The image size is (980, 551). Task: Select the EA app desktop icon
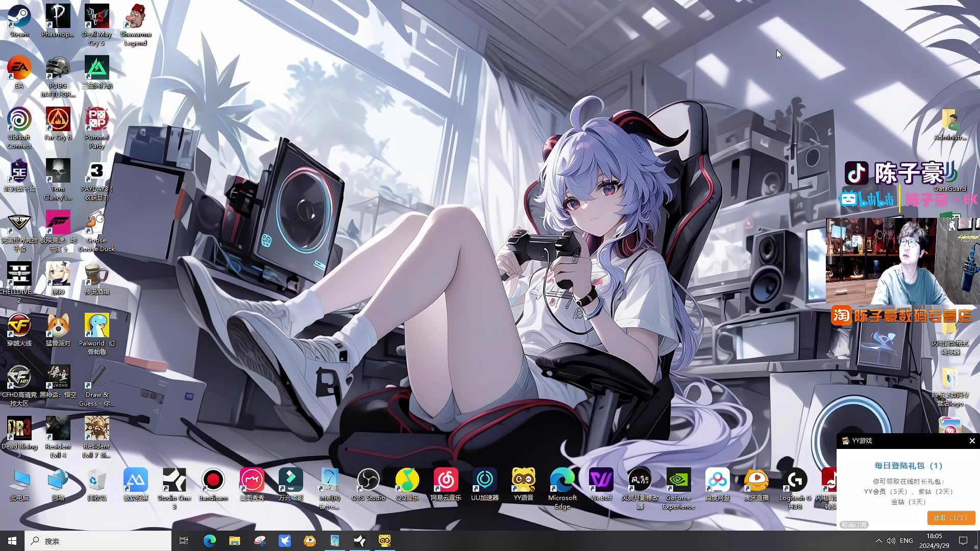[x=19, y=72]
